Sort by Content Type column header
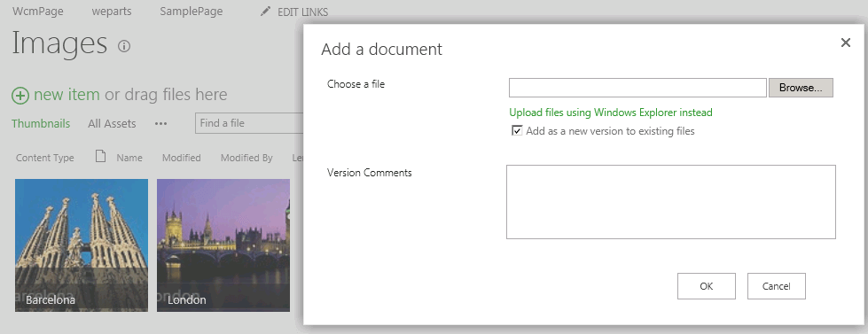Viewport: 868px width, 334px height. tap(45, 158)
